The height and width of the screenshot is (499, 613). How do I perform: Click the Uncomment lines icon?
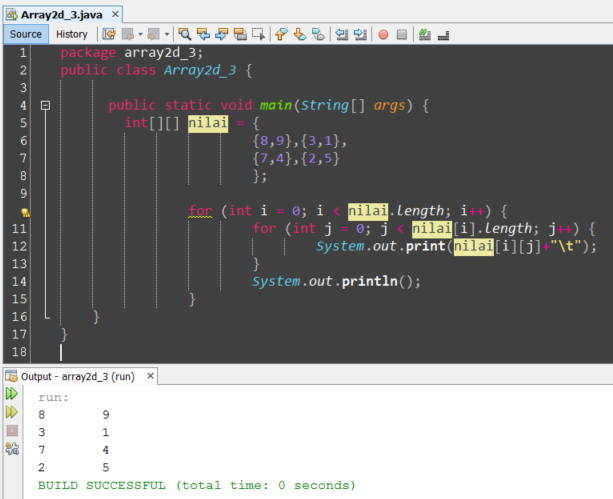point(443,35)
